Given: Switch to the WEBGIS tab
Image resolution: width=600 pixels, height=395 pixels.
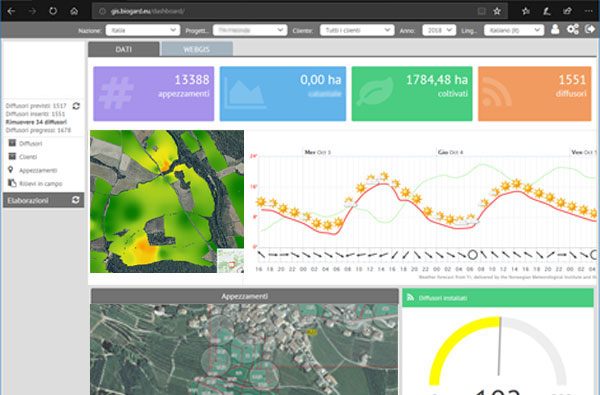Looking at the screenshot, I should (x=197, y=49).
